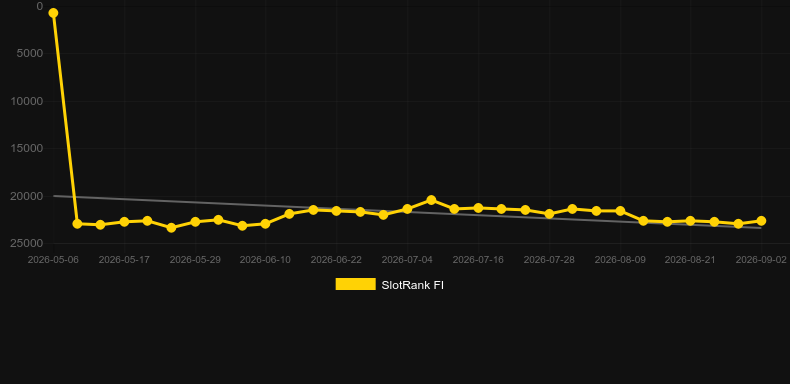
Task: Click the 25000 y-axis label
Action: coord(27,243)
